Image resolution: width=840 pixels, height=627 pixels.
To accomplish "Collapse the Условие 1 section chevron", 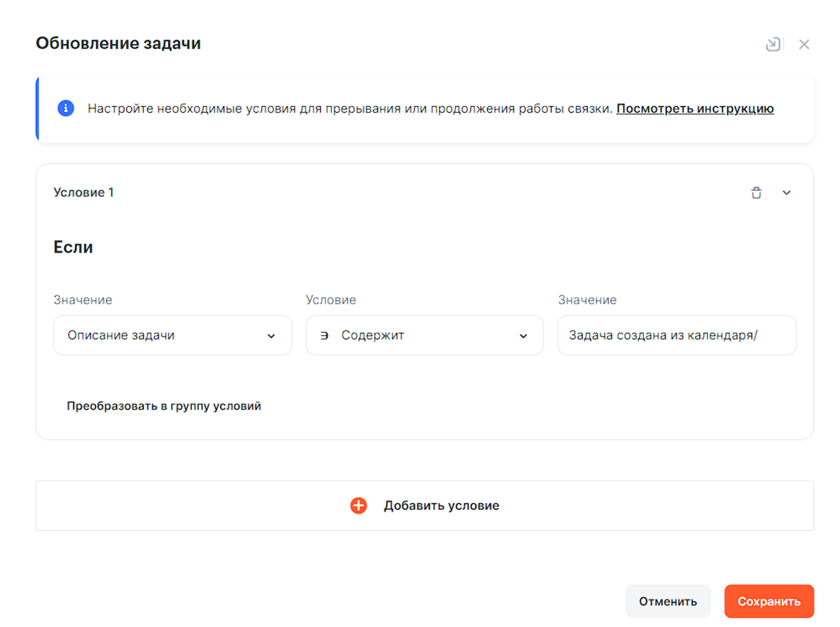I will (787, 193).
